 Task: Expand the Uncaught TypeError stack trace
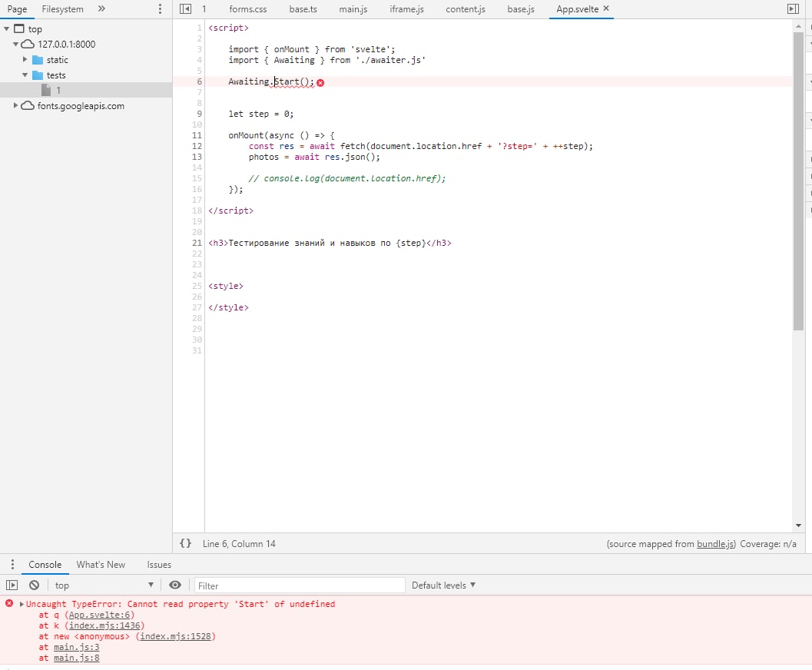[22, 604]
